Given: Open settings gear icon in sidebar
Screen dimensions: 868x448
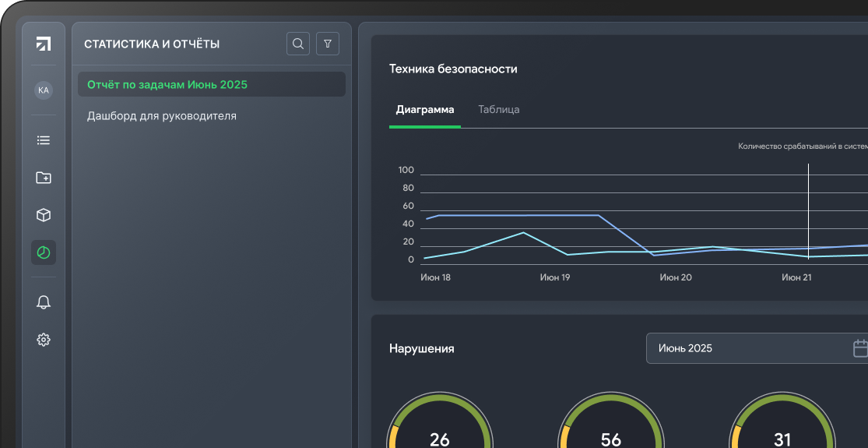Looking at the screenshot, I should 44,340.
